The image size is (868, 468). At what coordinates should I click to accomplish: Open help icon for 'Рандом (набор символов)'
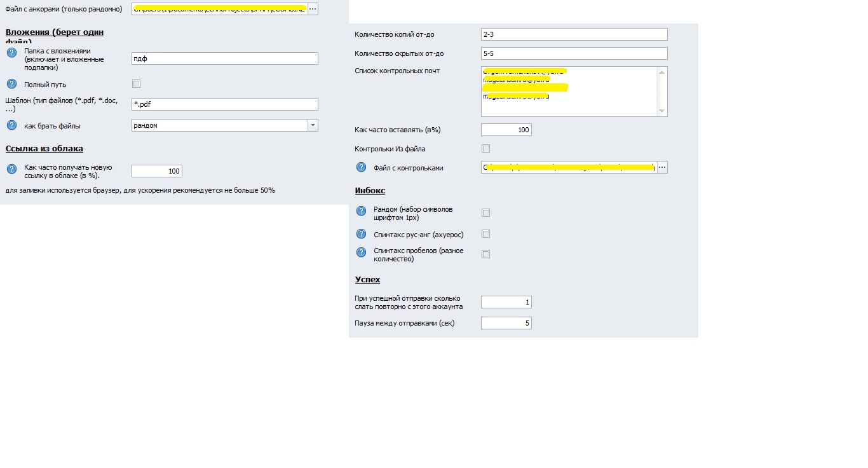click(x=361, y=211)
